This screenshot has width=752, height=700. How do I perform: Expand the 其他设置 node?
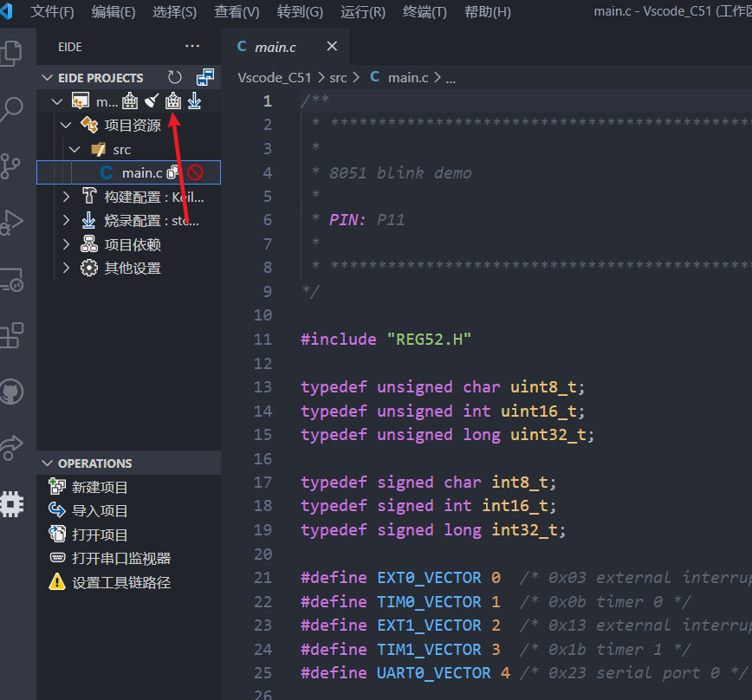(66, 268)
